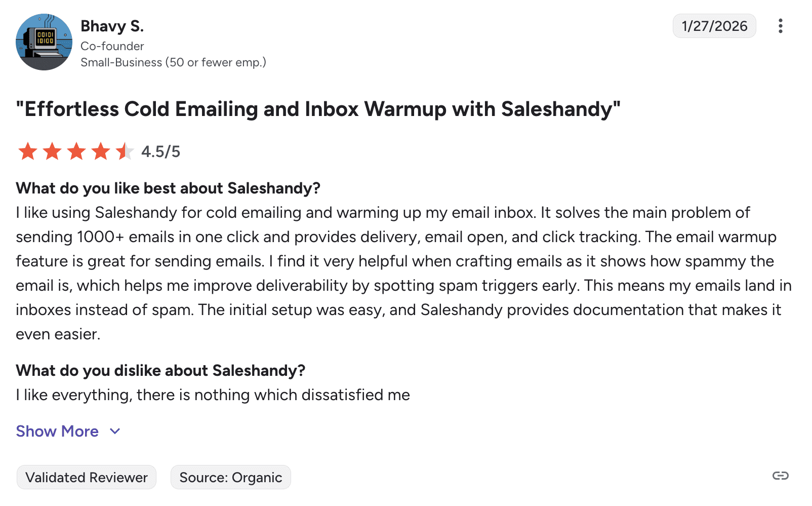Viewport: 812px width, 506px height.
Task: Click the Validated Reviewer badge
Action: [x=87, y=477]
